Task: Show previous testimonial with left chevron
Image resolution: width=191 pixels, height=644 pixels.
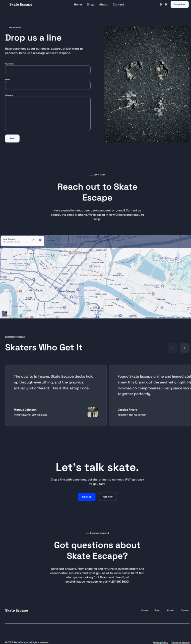Action: (x=173, y=348)
